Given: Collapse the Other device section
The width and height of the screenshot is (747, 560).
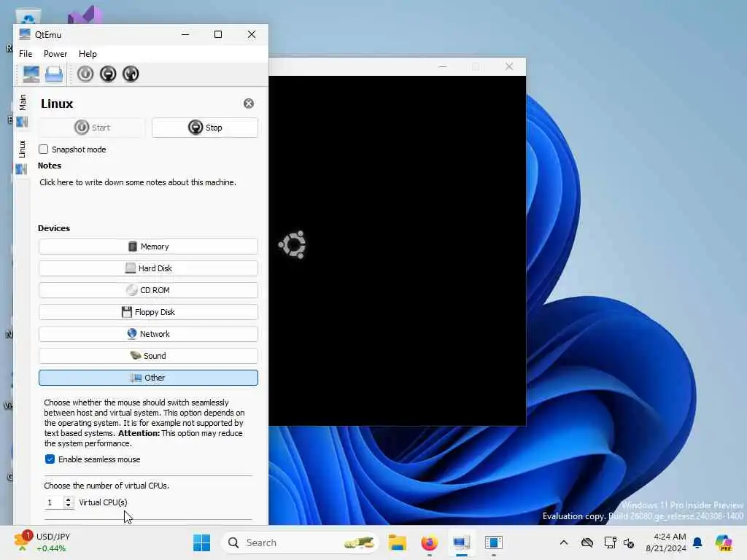Looking at the screenshot, I should pos(148,378).
